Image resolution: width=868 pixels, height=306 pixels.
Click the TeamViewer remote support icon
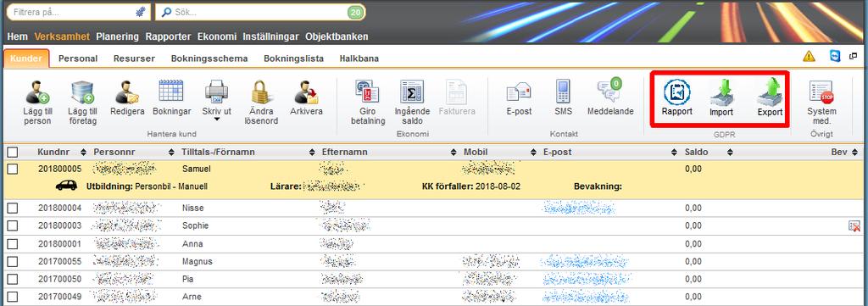(835, 56)
